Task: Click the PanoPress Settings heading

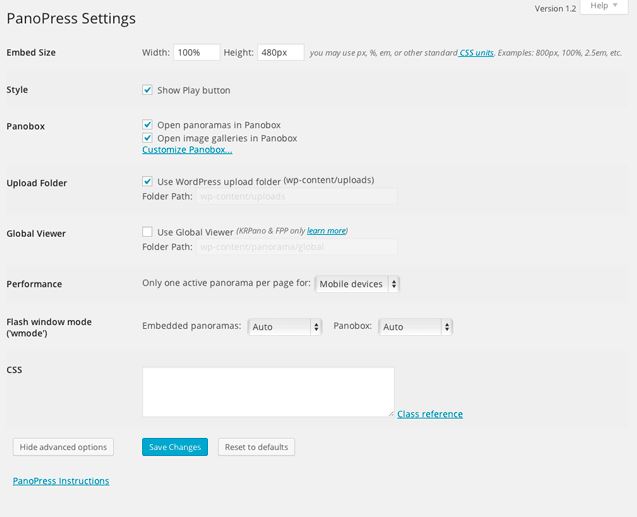Action: tap(71, 18)
